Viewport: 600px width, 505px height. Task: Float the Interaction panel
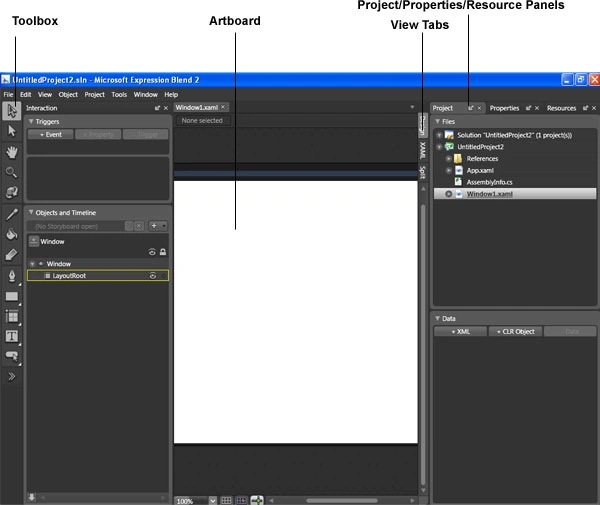point(157,108)
